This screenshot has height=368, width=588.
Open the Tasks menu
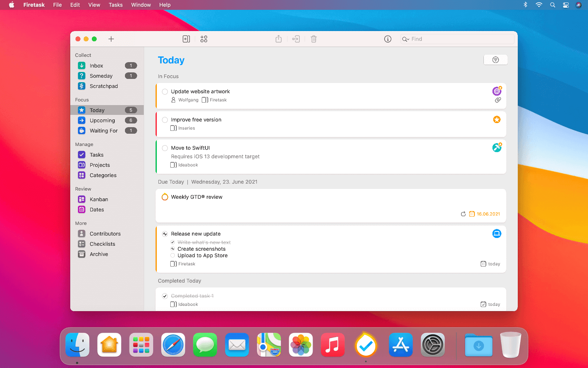coord(116,5)
